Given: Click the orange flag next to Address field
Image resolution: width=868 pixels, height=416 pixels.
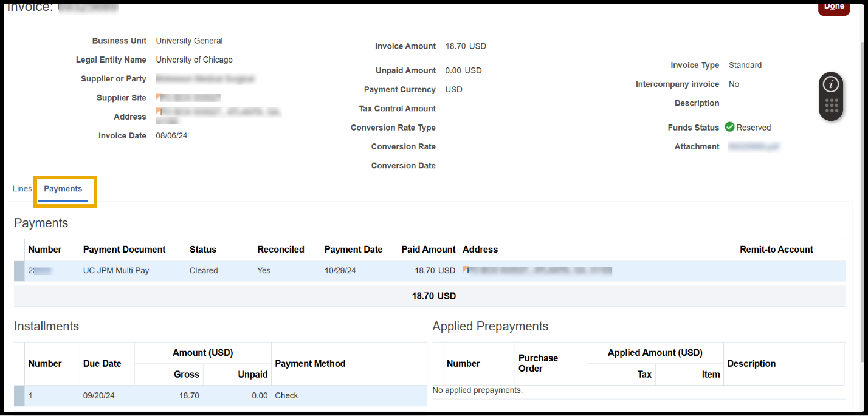Looking at the screenshot, I should click(159, 111).
